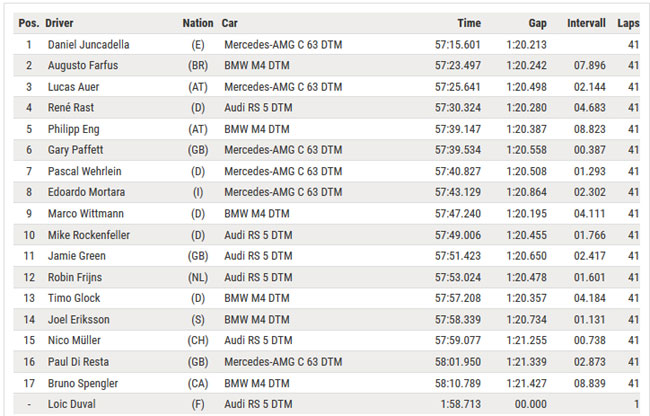Click Timo Glock's name

[74, 298]
